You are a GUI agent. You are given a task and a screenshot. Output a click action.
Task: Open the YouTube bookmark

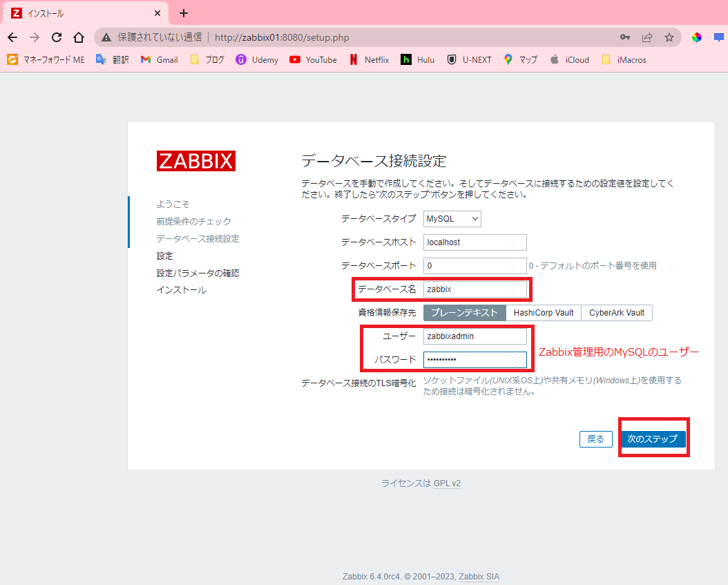312,59
